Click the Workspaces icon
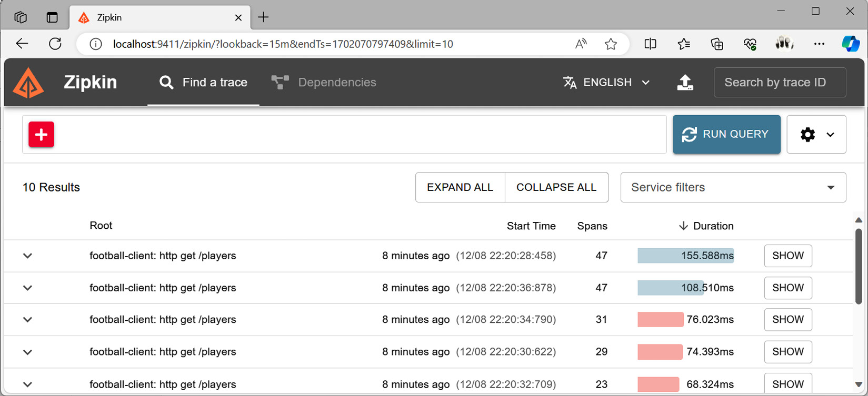 [x=21, y=17]
